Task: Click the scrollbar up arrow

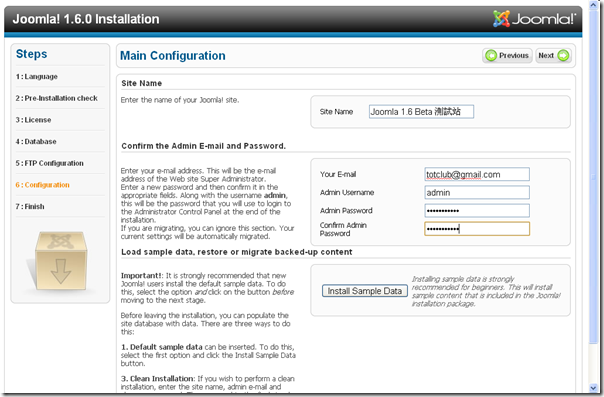Action: coord(593,5)
